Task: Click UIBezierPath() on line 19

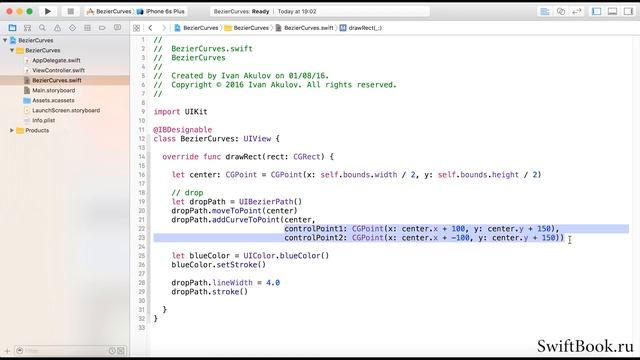Action: [x=270, y=202]
